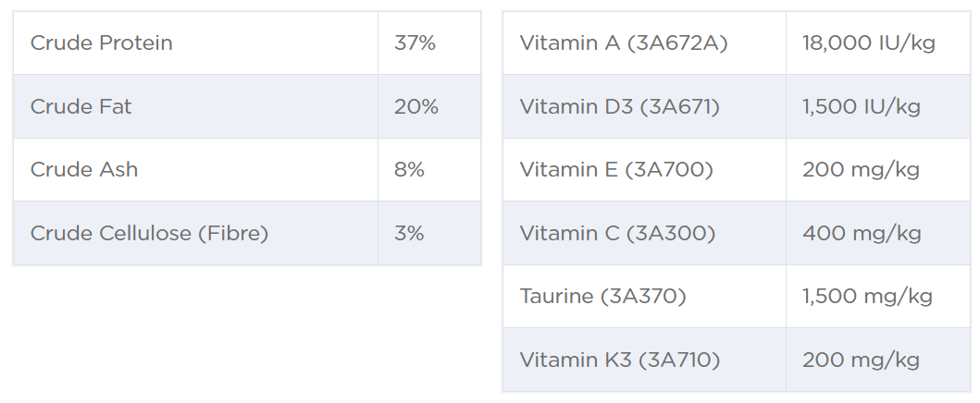Select the 18,000 IU/kg value
Image resolution: width=980 pixels, height=403 pixels.
[x=870, y=43]
